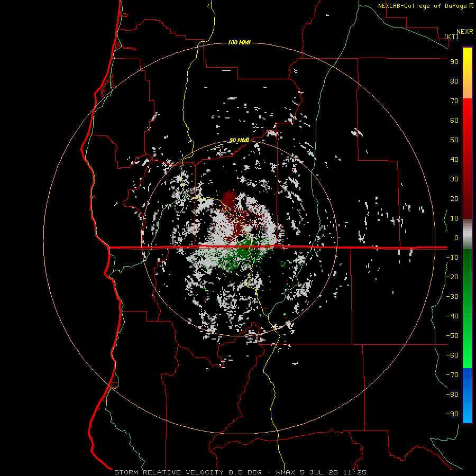Select the 50 NMI range ring label

point(239,140)
